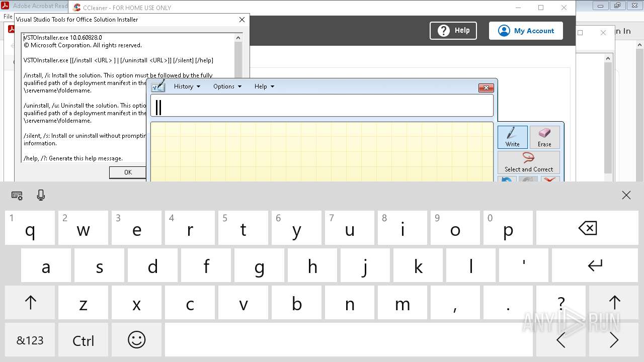Close the touch keyboard
The image size is (644, 362).
(626, 196)
